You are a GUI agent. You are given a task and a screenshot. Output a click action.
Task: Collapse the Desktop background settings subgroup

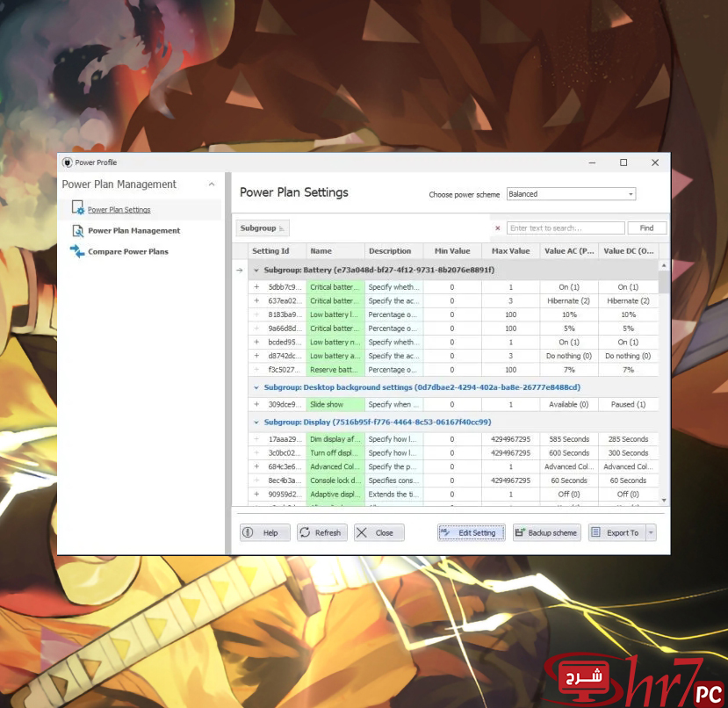256,387
